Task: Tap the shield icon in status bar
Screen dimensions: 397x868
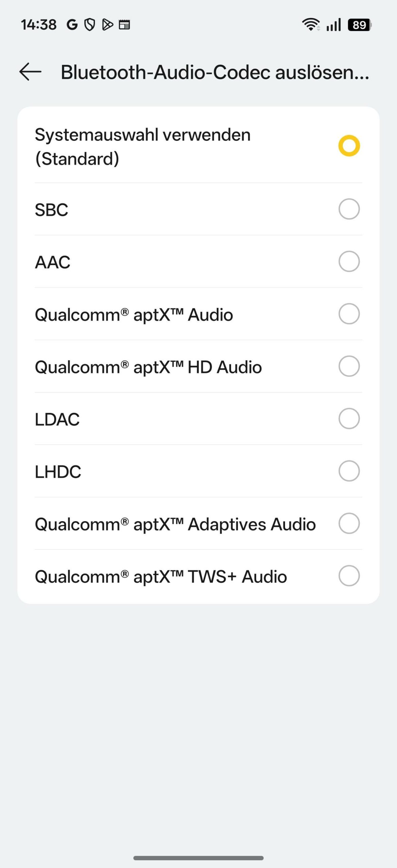Action: (90, 25)
